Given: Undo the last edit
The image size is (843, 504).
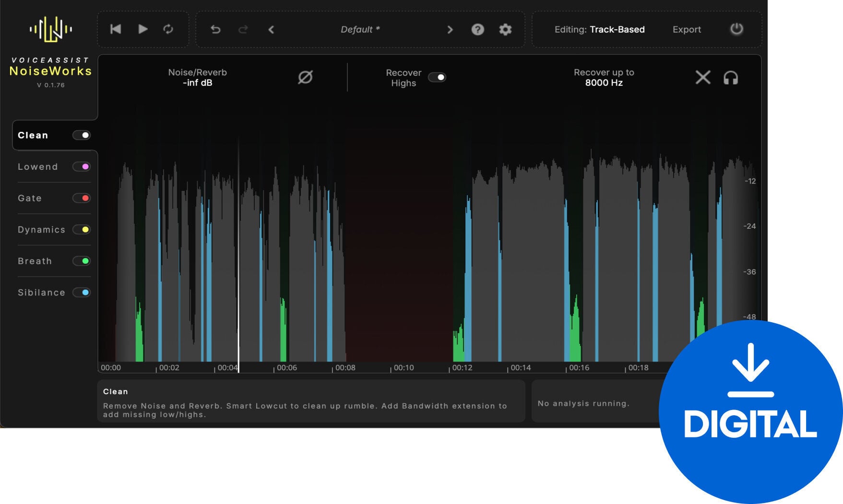Looking at the screenshot, I should tap(215, 29).
